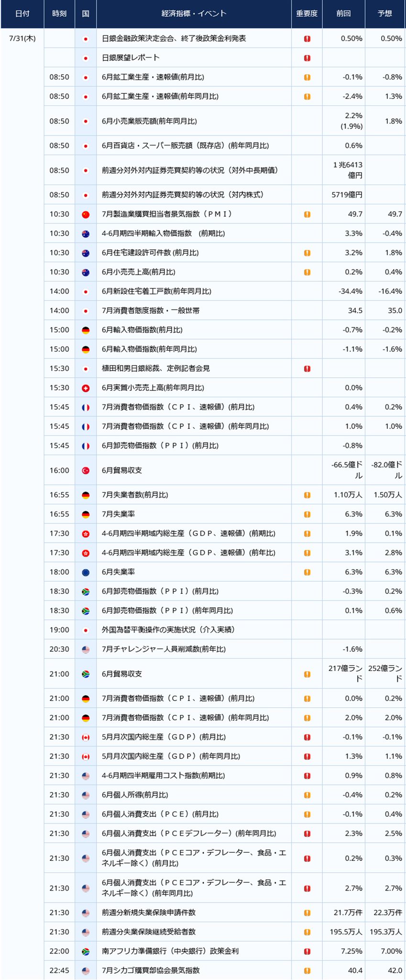Click Canada flag in 5月月次国内総生産(前月比) row
The height and width of the screenshot is (980, 406).
86,737
